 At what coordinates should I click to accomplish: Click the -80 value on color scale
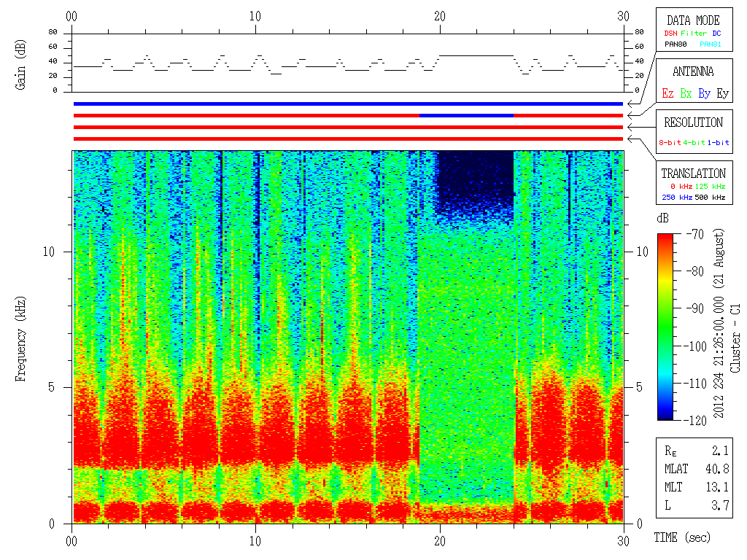tap(695, 271)
